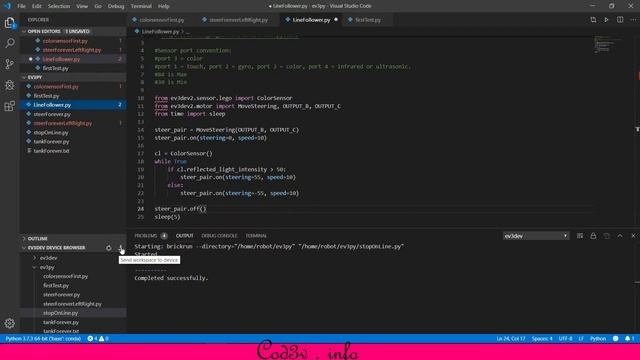Change language mode Python in status bar
The width and height of the screenshot is (640, 360).
point(598,339)
